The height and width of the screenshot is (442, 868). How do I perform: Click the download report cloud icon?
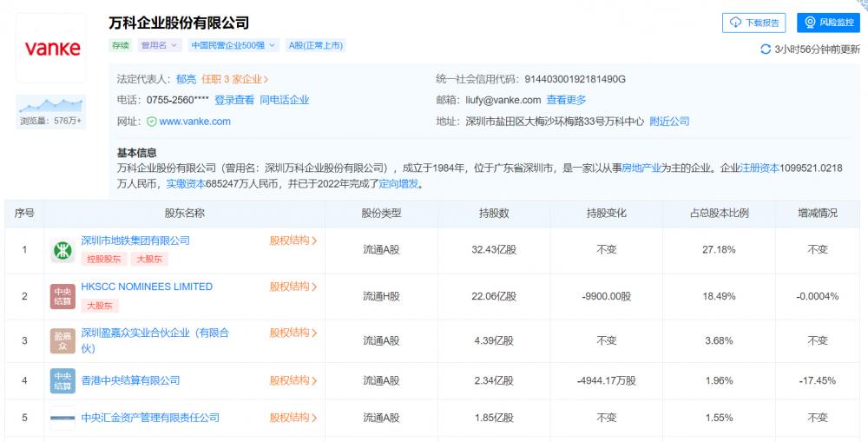pyautogui.click(x=736, y=23)
